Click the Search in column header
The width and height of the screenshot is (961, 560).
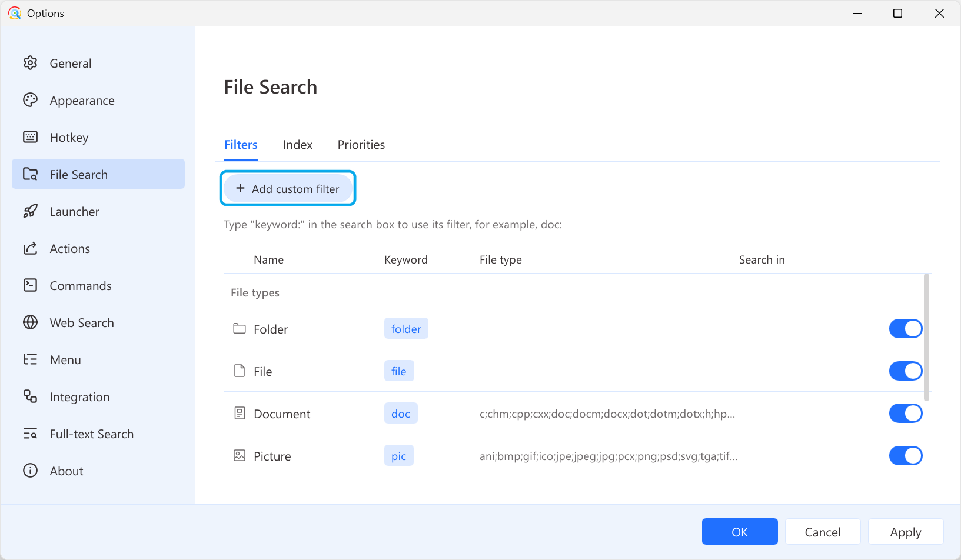(762, 259)
